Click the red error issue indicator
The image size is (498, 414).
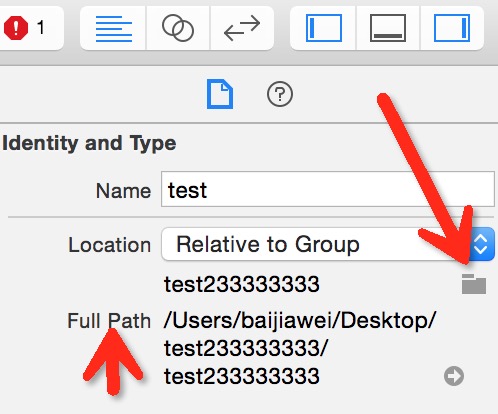16,28
